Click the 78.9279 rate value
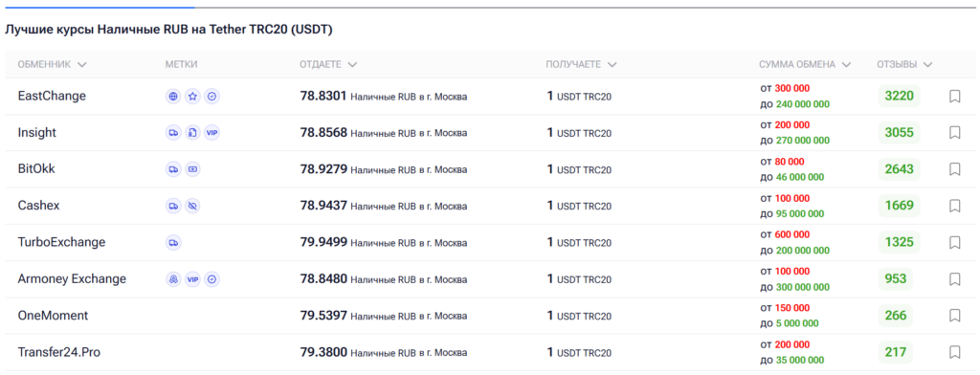The width and height of the screenshot is (980, 375). [x=323, y=169]
